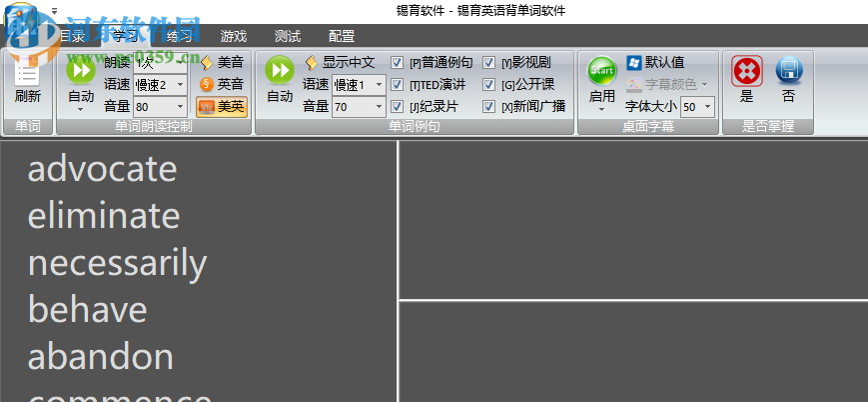Image resolution: width=868 pixels, height=402 pixels.
Task: Select the word abandon
Action: (x=101, y=357)
